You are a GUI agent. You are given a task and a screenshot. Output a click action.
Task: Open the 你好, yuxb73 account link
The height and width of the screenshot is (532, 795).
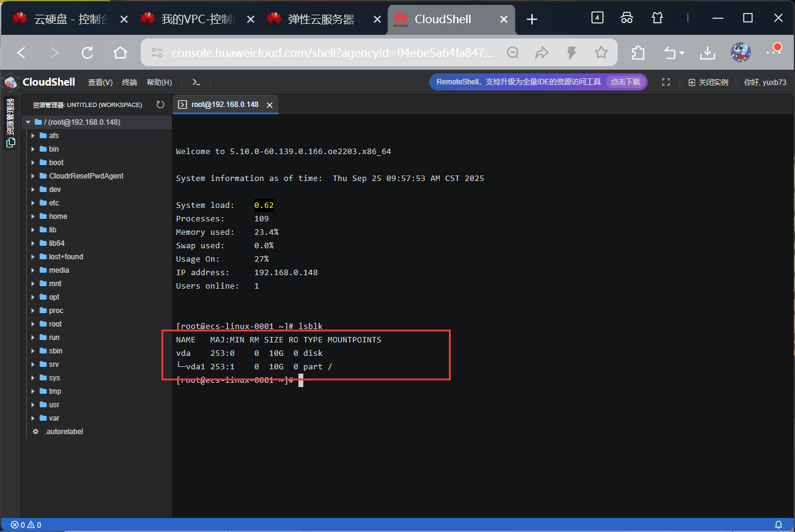click(765, 83)
